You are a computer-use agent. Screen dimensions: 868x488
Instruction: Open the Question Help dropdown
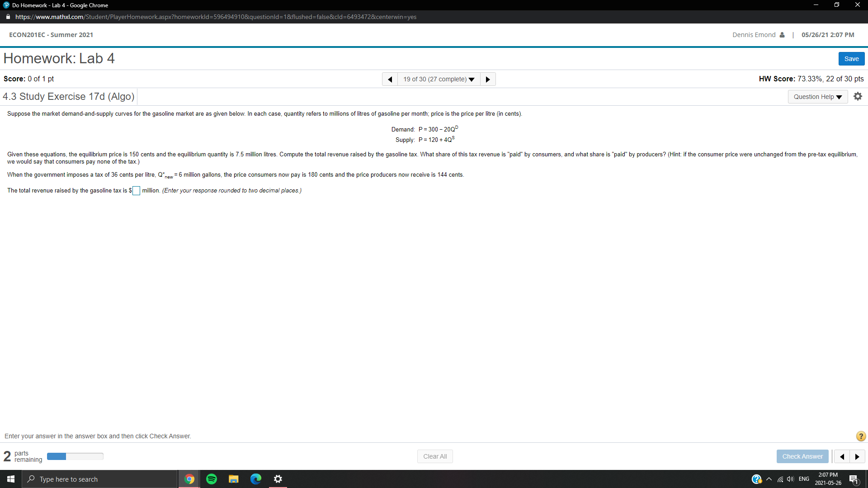click(x=817, y=96)
